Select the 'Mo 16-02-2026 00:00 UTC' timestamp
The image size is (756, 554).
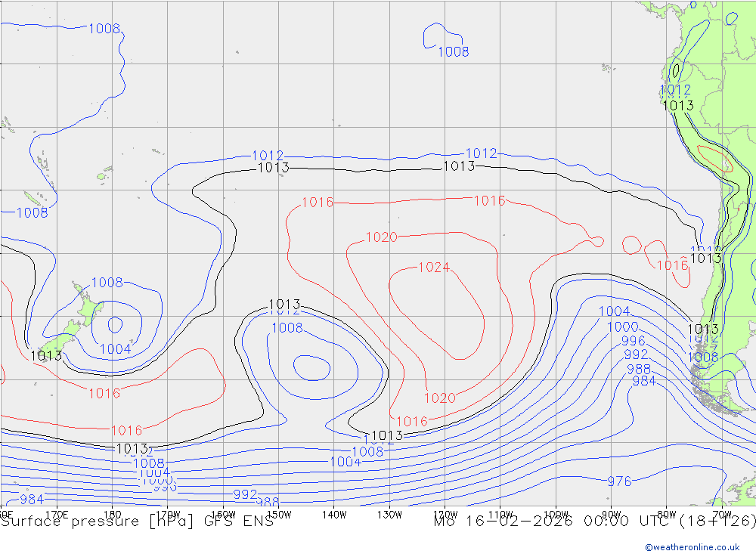[x=554, y=522]
